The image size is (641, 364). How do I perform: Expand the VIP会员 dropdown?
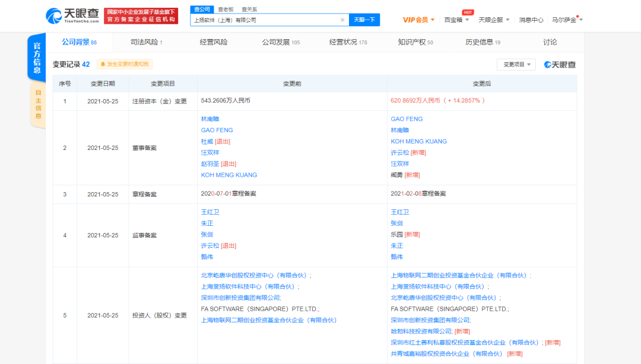pyautogui.click(x=418, y=20)
